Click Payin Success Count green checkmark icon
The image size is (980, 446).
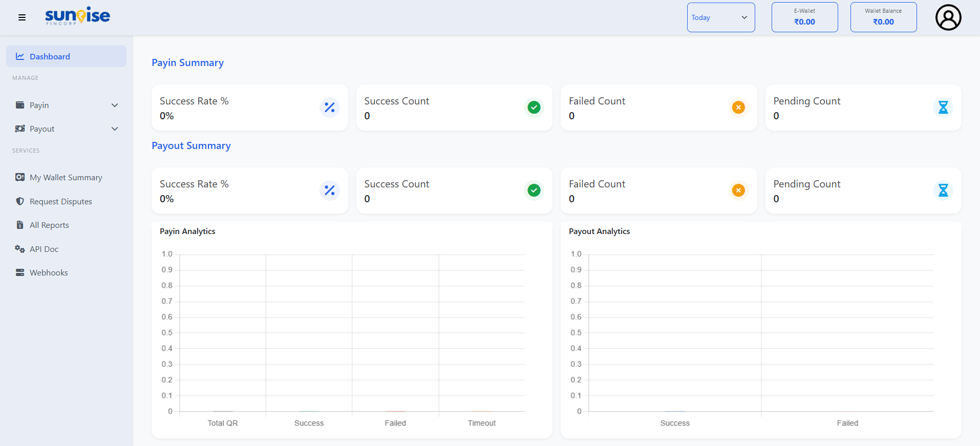pyautogui.click(x=534, y=108)
